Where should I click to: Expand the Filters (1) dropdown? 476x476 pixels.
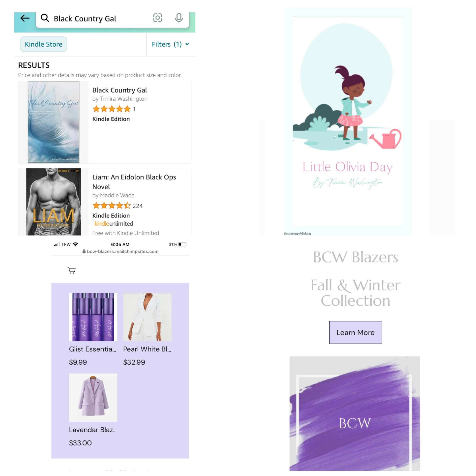tap(171, 44)
